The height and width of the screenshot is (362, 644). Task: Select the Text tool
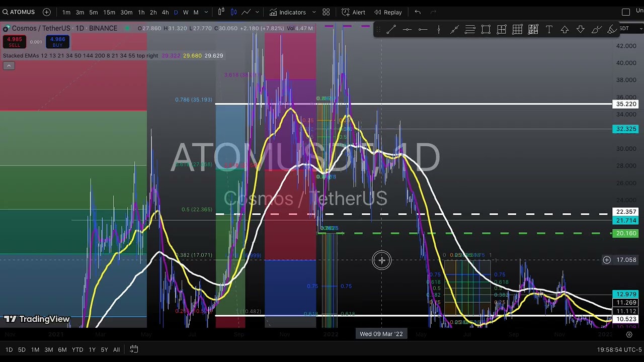[549, 30]
